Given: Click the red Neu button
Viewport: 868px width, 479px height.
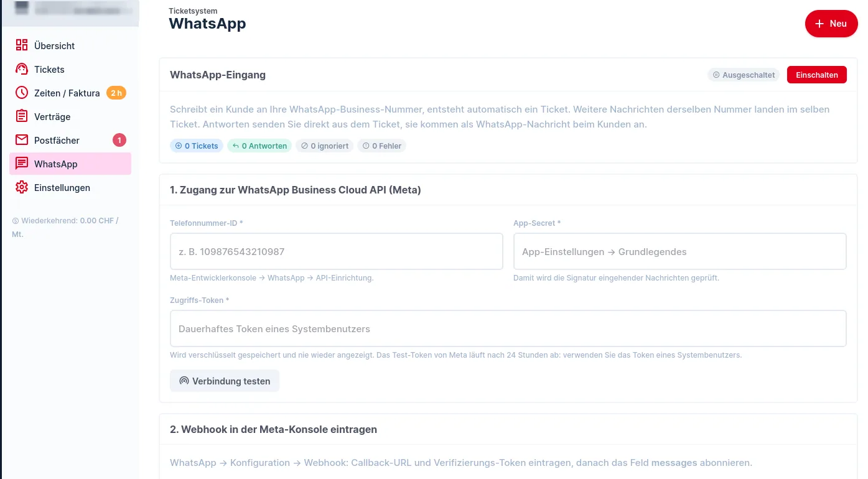Looking at the screenshot, I should tap(831, 24).
